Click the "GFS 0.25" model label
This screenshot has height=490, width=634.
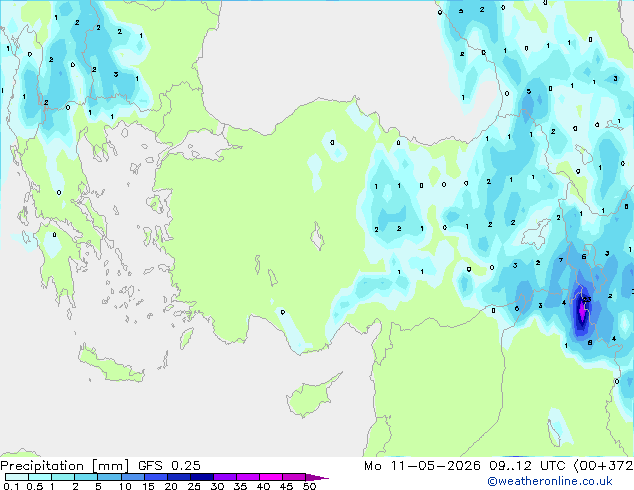(169, 466)
